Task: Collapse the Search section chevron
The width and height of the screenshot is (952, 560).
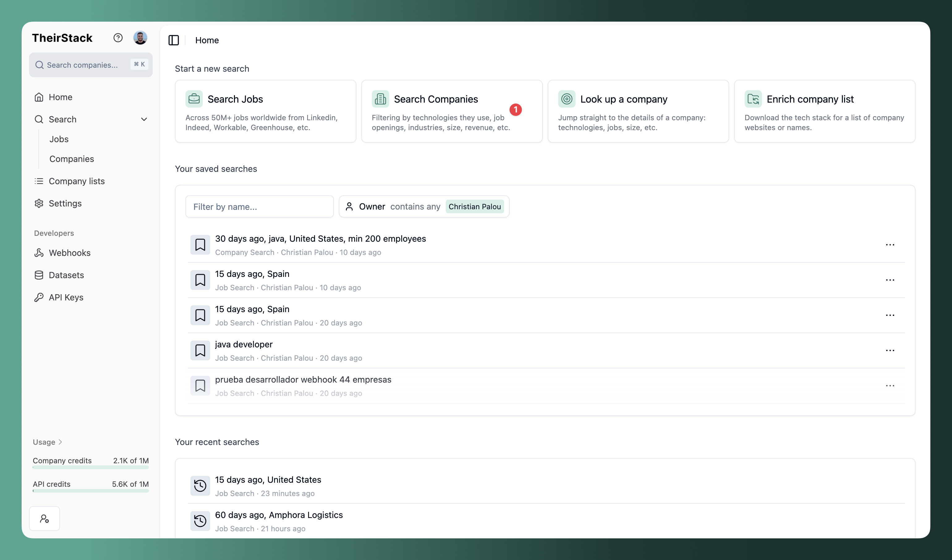Action: pos(144,119)
